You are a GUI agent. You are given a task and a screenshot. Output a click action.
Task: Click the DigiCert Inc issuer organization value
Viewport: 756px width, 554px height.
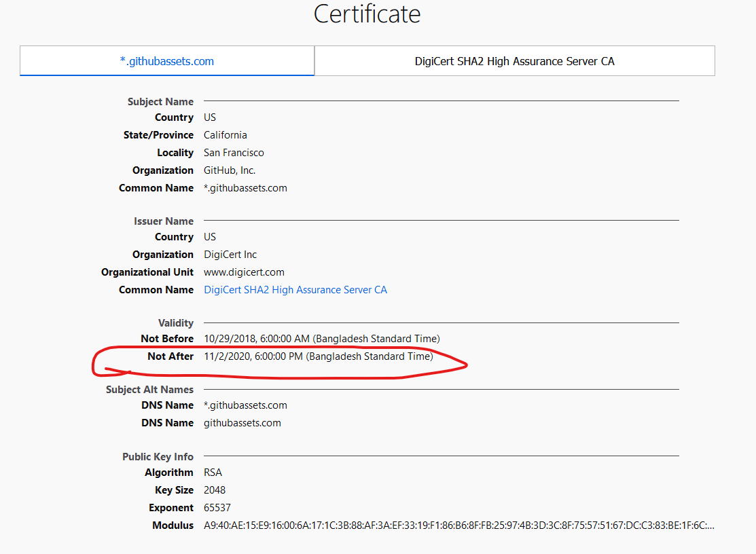click(x=230, y=255)
